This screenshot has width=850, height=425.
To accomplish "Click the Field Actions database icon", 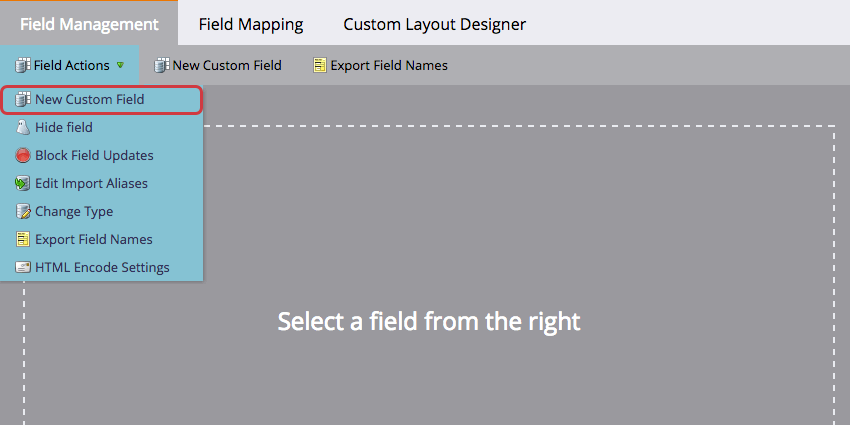I will pyautogui.click(x=23, y=66).
